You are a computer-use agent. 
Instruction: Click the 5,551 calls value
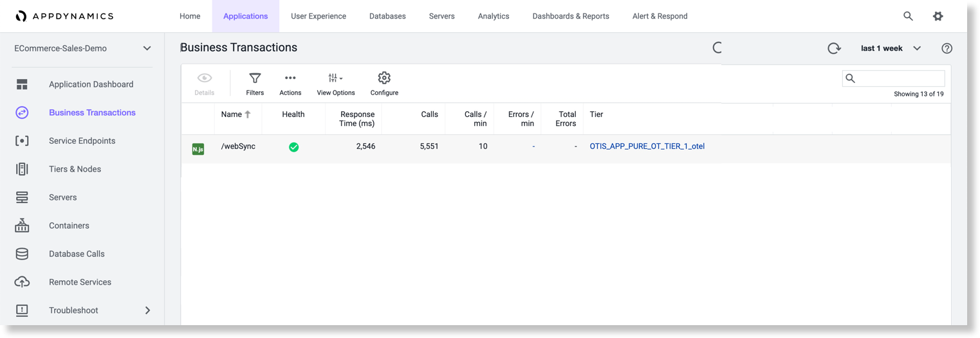[429, 147]
